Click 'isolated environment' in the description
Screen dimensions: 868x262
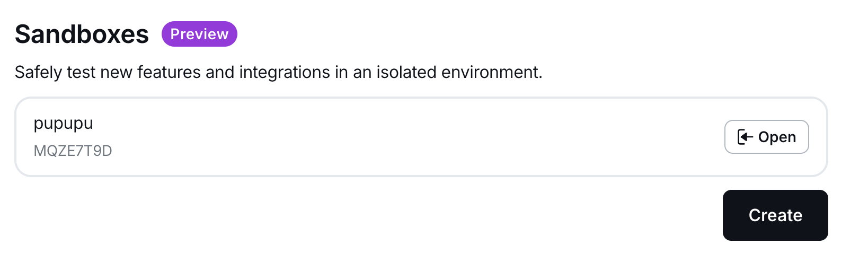point(459,72)
